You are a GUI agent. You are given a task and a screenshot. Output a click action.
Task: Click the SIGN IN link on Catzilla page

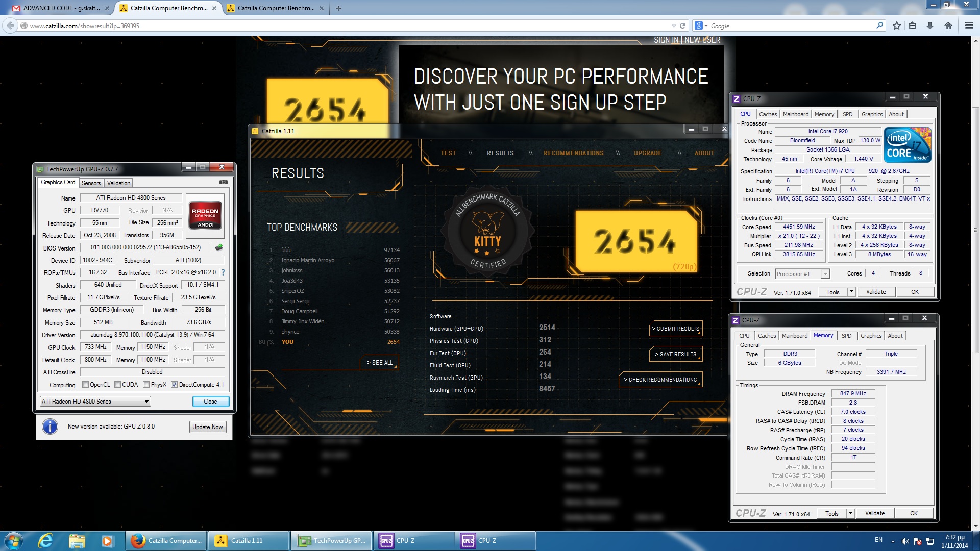pos(666,40)
